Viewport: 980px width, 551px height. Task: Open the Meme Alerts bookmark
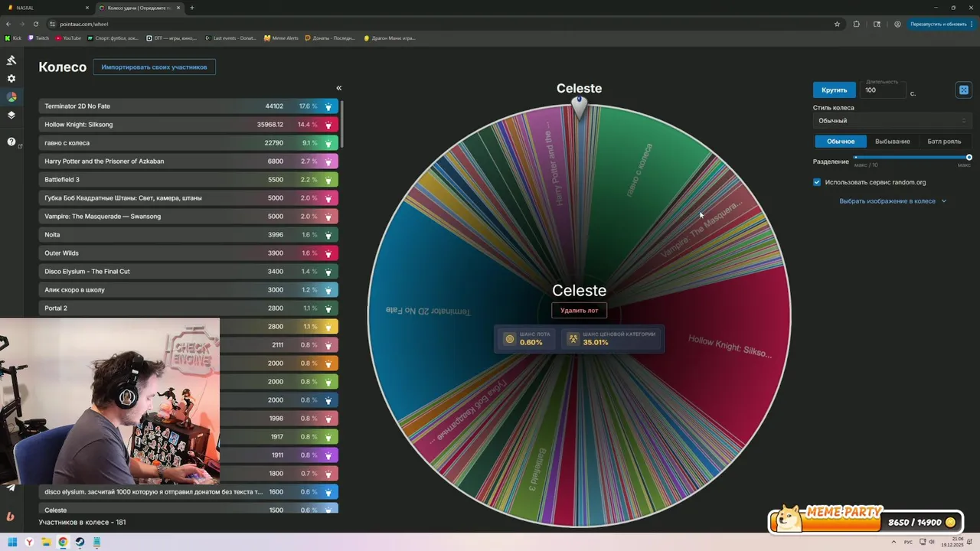(280, 37)
